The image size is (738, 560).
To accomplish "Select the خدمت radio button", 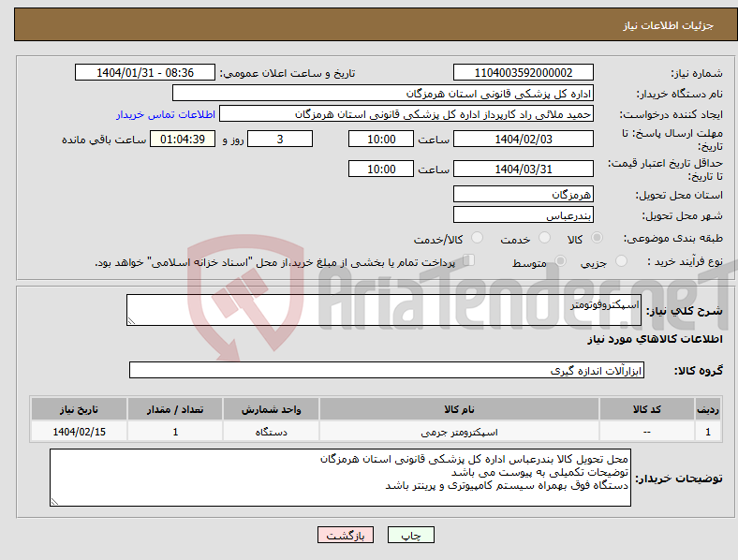I will pyautogui.click(x=544, y=238).
